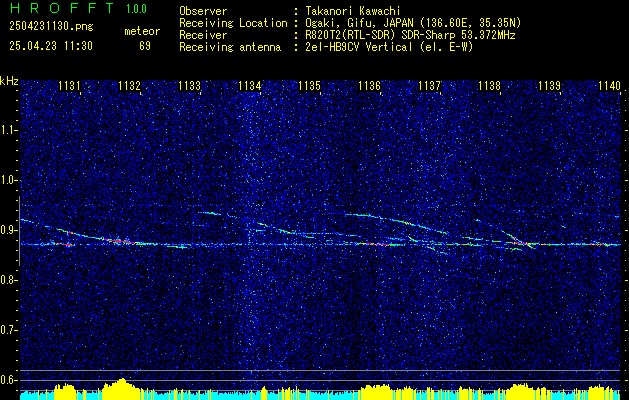Image resolution: width=629 pixels, height=400 pixels.
Task: Click the 0.6 frequency axis label
Action: (9, 380)
